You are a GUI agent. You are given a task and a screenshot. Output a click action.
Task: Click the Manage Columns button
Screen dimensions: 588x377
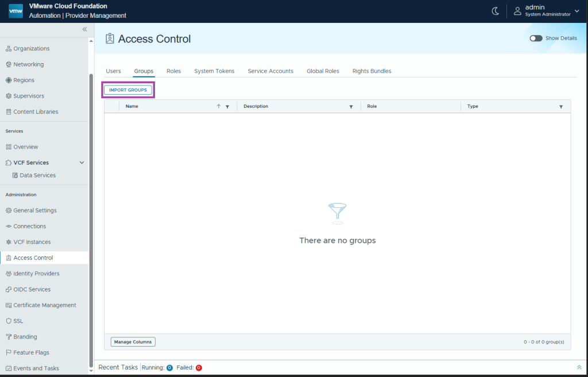pyautogui.click(x=133, y=342)
